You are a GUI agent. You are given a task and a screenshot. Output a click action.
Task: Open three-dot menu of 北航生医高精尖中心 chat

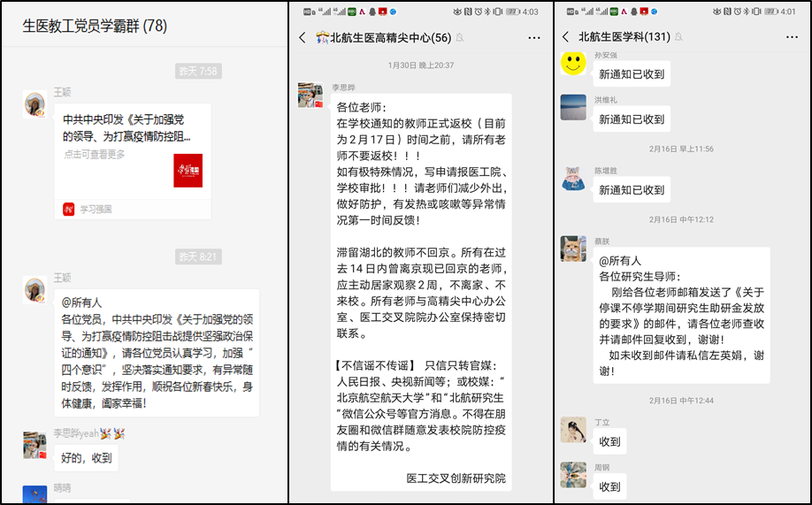(534, 38)
